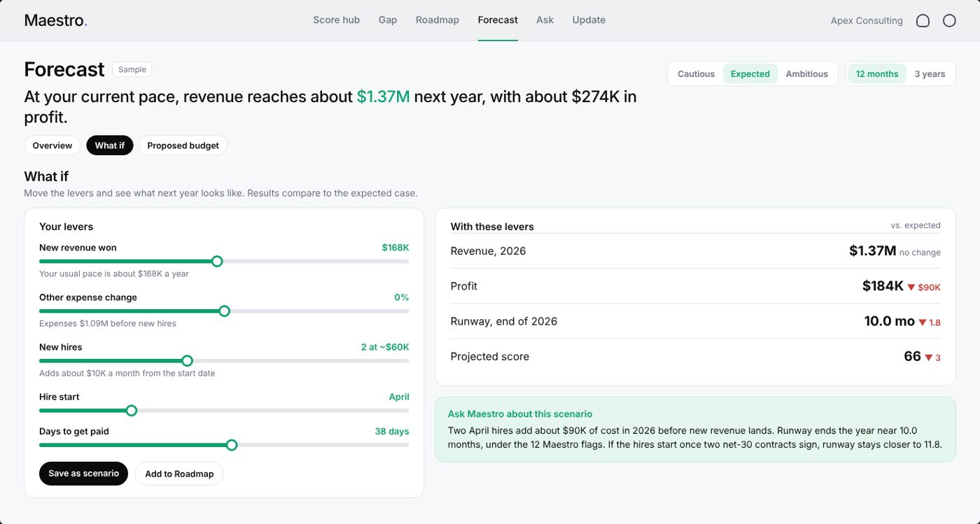Click the April hire start value
Image resolution: width=980 pixels, height=524 pixels.
399,397
